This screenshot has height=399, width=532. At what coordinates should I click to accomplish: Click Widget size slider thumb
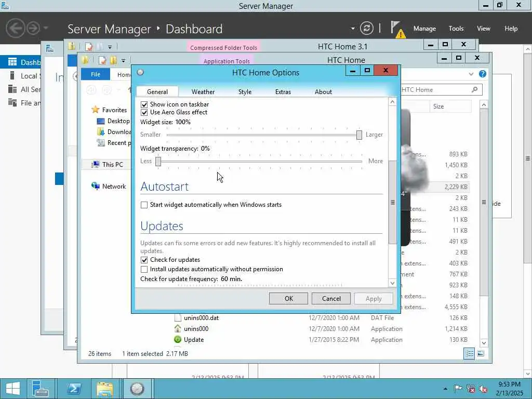[x=359, y=135]
